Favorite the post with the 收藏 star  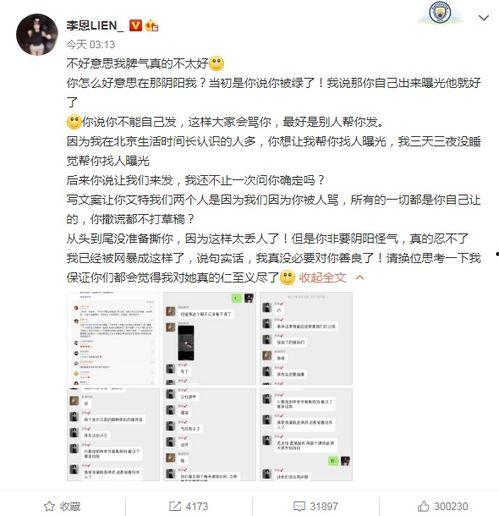62,506
